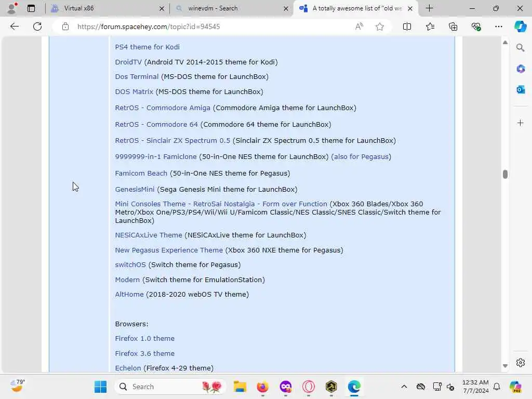Open the also for Pegasus link
The height and width of the screenshot is (399, 532).
coord(361,156)
